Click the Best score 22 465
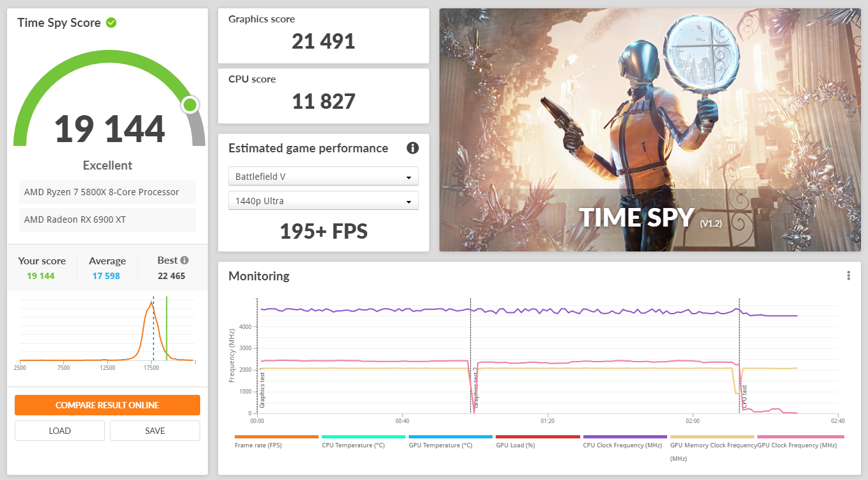This screenshot has height=480, width=868. point(171,276)
